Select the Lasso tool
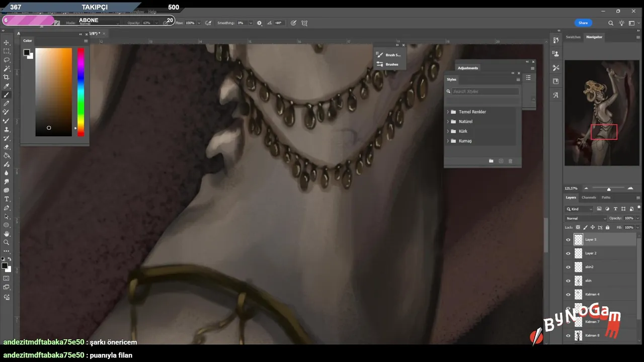The image size is (644, 362). [x=7, y=60]
